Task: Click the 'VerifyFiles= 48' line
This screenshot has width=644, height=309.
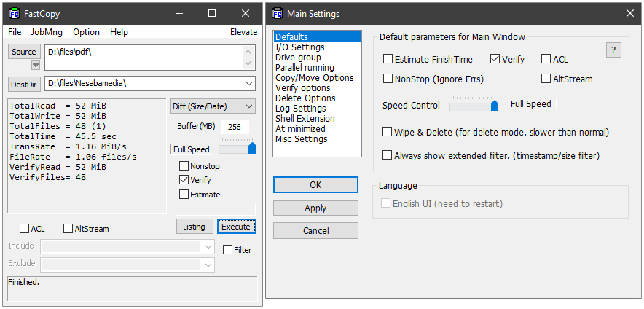Action: click(x=47, y=177)
